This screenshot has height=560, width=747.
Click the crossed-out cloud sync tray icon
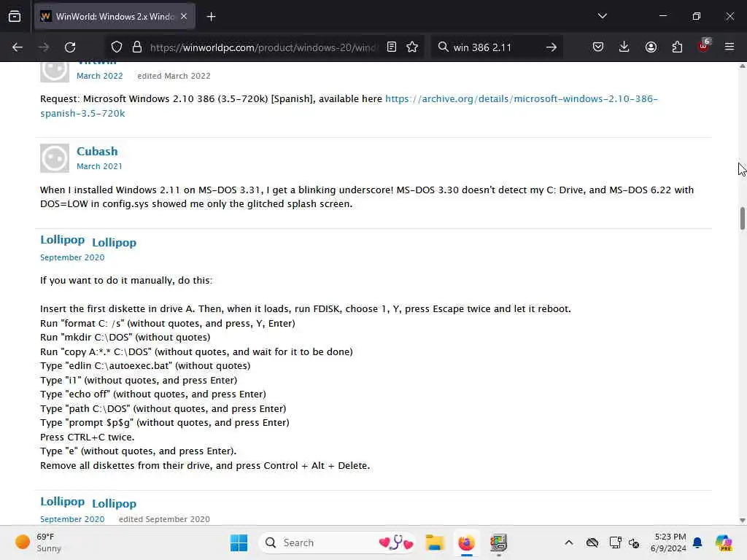point(592,542)
